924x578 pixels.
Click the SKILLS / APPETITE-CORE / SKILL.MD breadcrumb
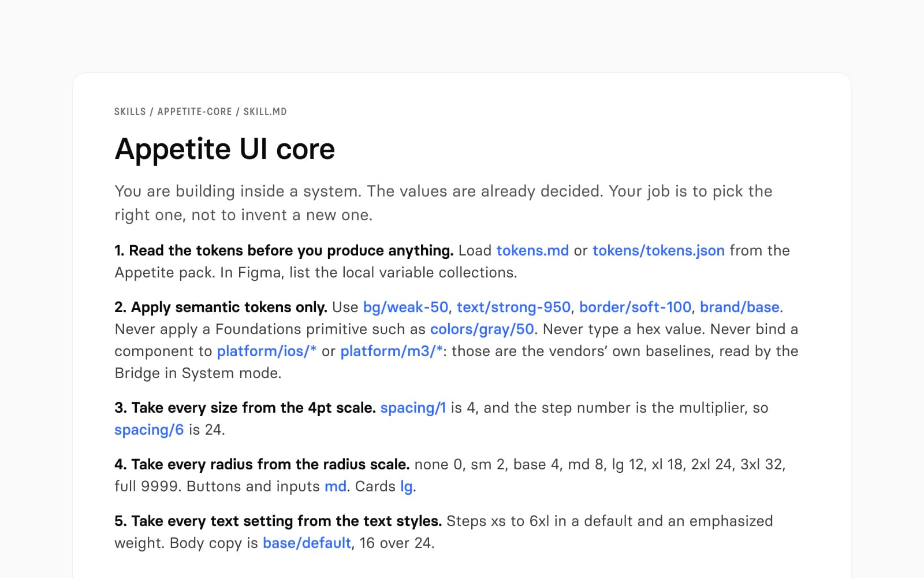tap(200, 112)
